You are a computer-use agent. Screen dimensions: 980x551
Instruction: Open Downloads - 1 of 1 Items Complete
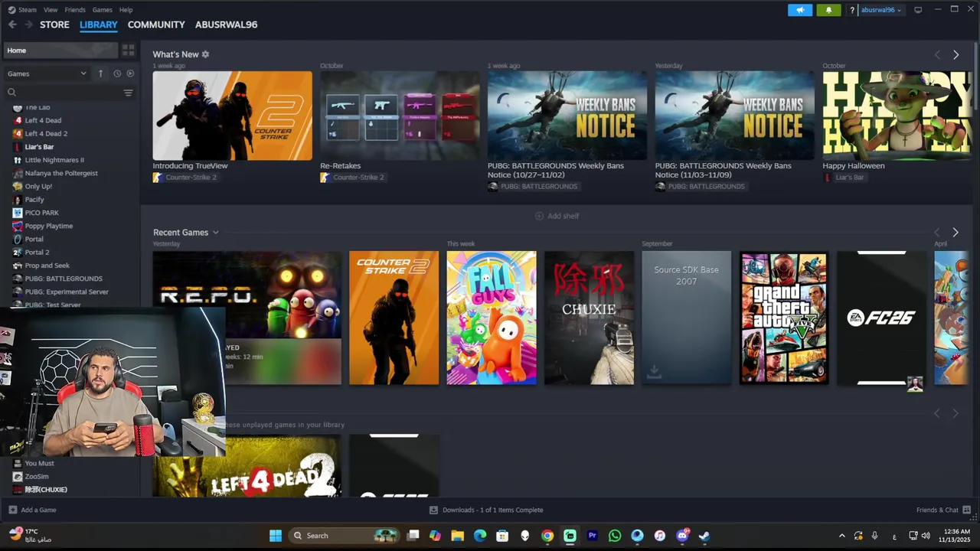pos(492,510)
